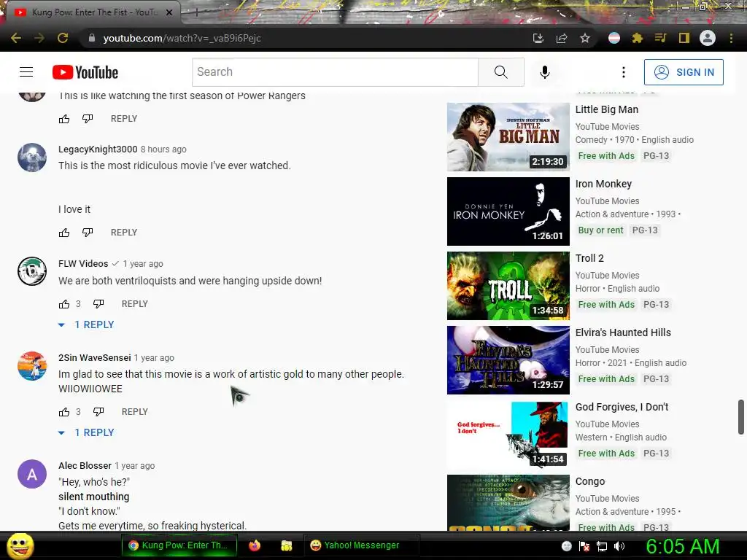The width and height of the screenshot is (747, 560).
Task: Open the file folder taskbar icon
Action: (x=286, y=545)
